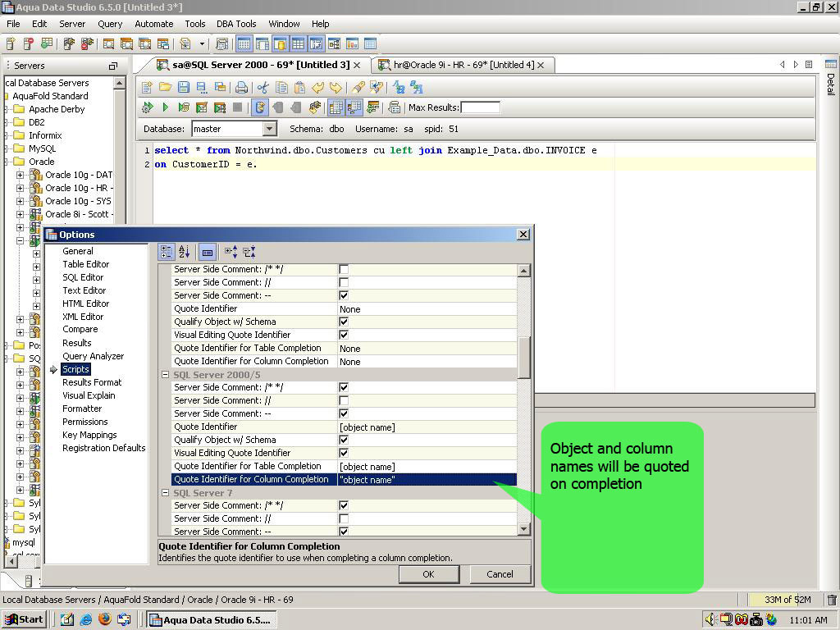
Task: Toggle the Auto Commit icon in query toolbar
Action: (260, 107)
